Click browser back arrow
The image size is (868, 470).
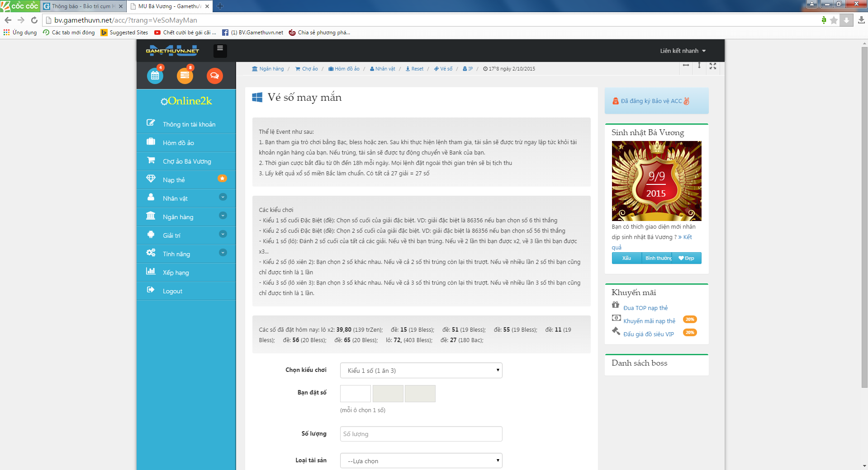coord(8,20)
